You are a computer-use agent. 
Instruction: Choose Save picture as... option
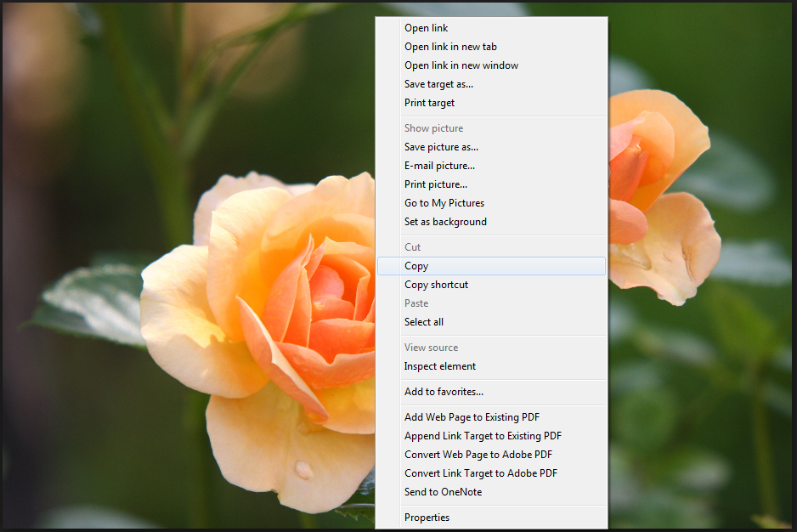tap(491, 147)
